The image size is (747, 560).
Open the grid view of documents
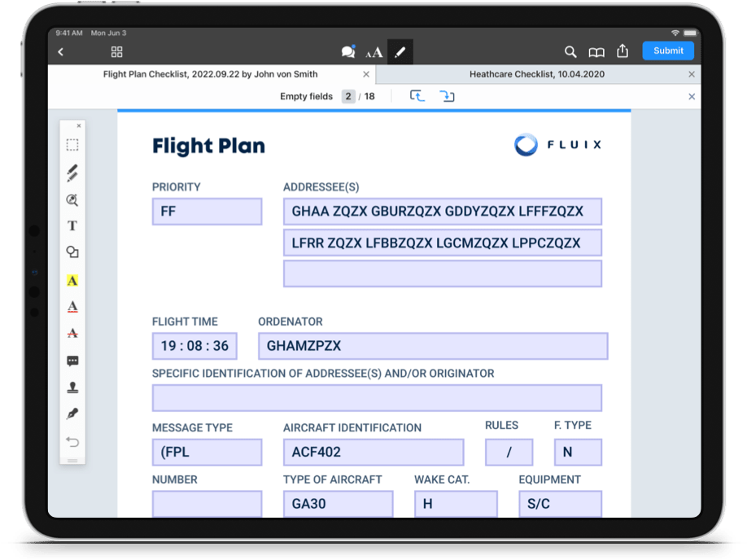(x=116, y=52)
